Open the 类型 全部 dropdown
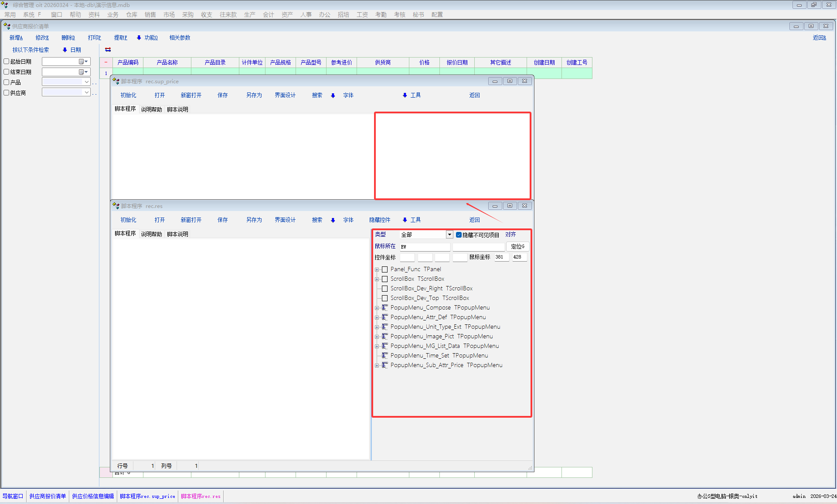 click(449, 235)
